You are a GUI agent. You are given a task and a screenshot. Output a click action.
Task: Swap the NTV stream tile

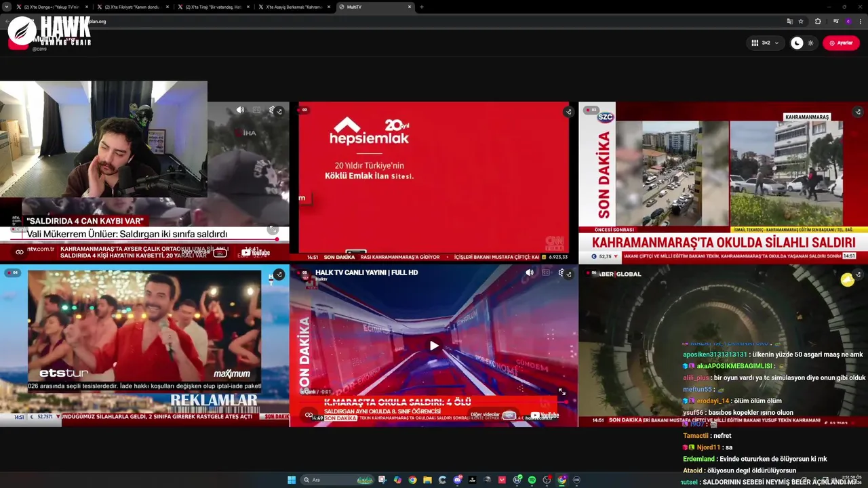coord(279,111)
